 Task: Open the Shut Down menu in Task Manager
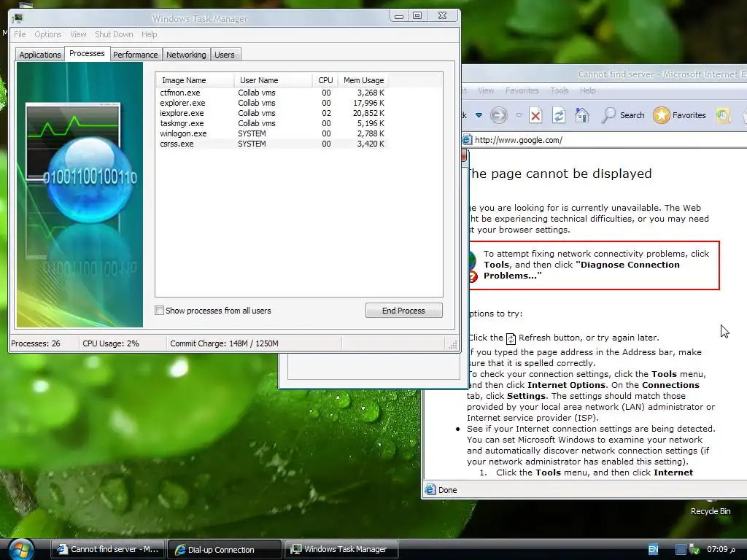coord(114,34)
